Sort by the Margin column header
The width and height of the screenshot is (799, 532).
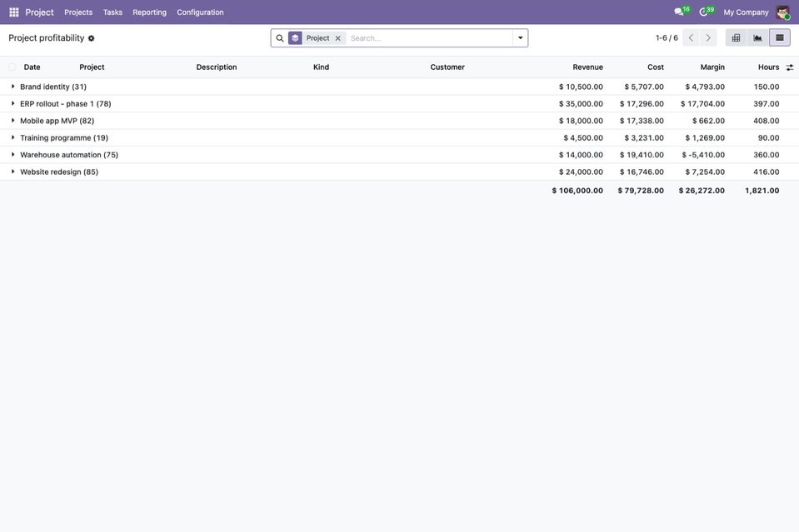click(x=712, y=67)
